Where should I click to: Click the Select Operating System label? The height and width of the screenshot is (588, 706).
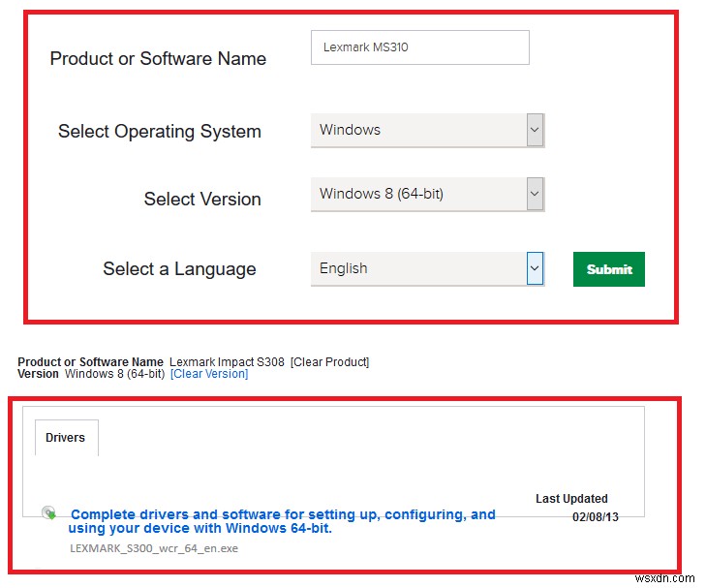160,132
